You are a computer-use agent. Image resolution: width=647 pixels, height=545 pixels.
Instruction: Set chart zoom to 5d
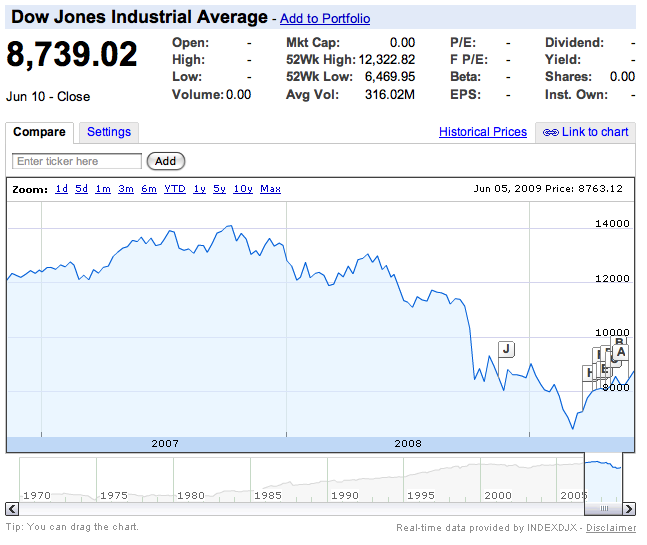81,189
